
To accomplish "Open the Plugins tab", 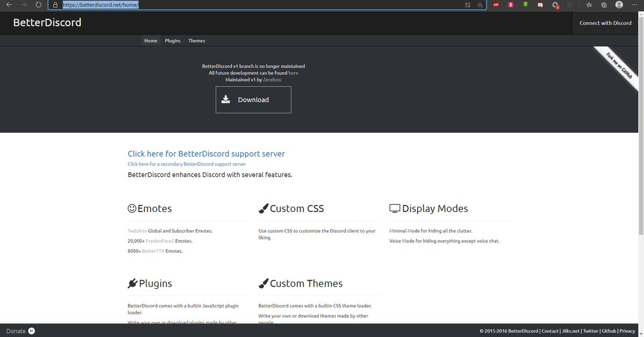I will (x=173, y=41).
